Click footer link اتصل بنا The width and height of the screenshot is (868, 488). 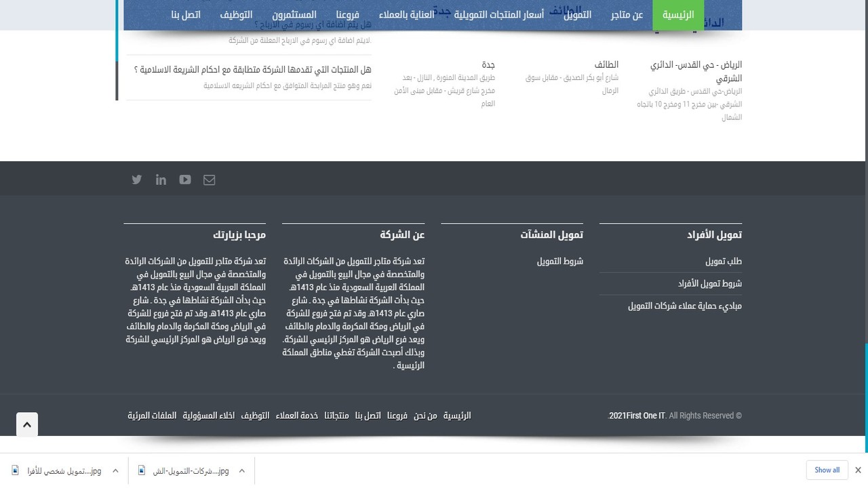(368, 415)
